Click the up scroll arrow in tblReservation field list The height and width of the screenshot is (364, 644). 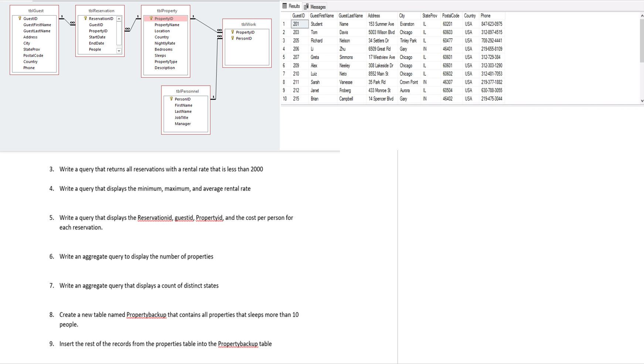[119, 18]
